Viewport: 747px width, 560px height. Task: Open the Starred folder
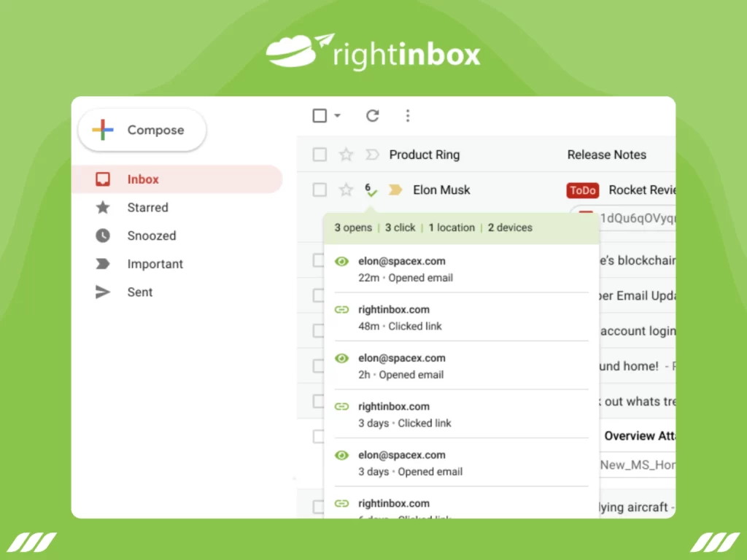(147, 208)
